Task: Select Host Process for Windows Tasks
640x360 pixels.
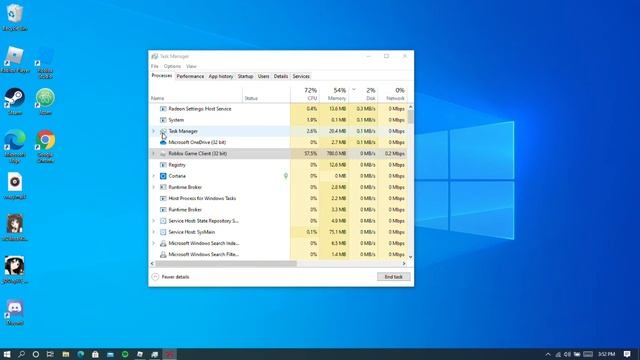Action: click(278, 198)
